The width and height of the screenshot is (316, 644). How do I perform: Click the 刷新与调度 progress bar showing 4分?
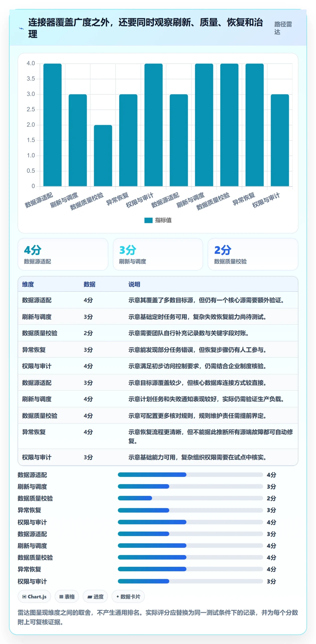coord(190,546)
